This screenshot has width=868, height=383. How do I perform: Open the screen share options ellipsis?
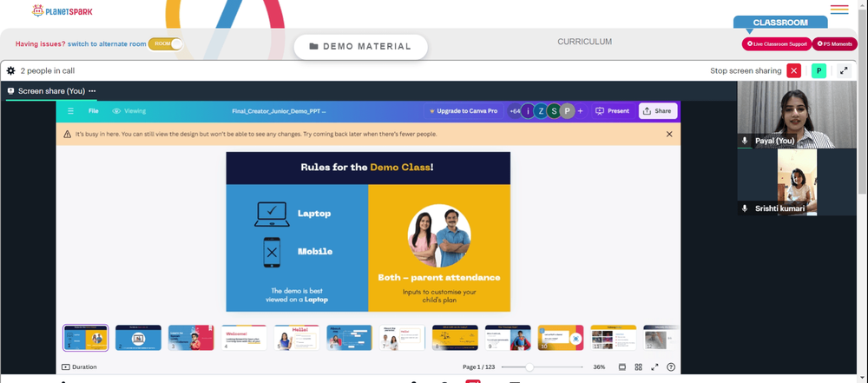(93, 91)
